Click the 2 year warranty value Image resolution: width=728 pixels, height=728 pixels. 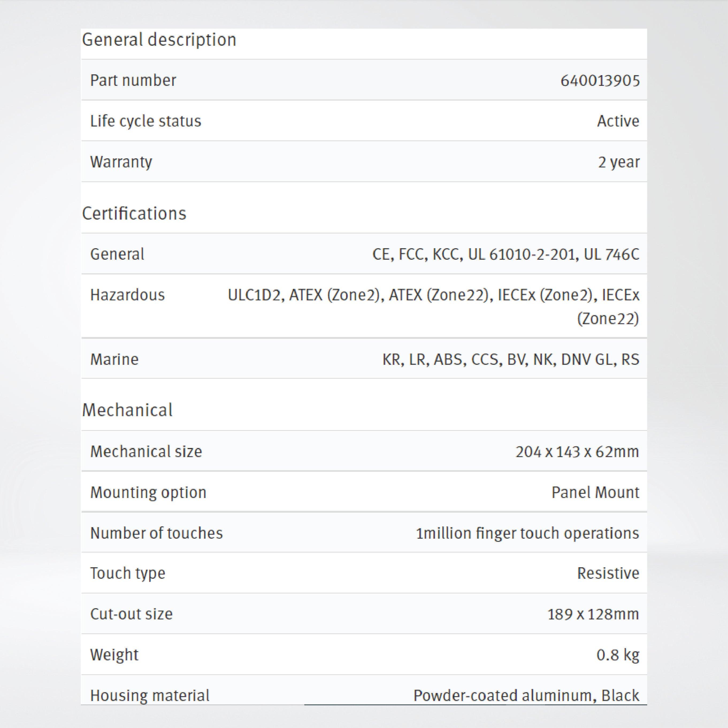[x=619, y=162]
